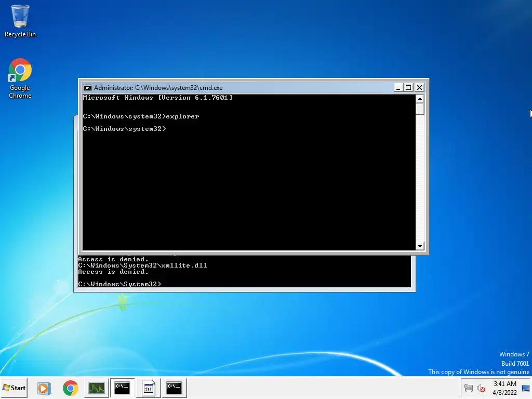This screenshot has width=532, height=399.
Task: Click the network status tray icon
Action: [469, 388]
